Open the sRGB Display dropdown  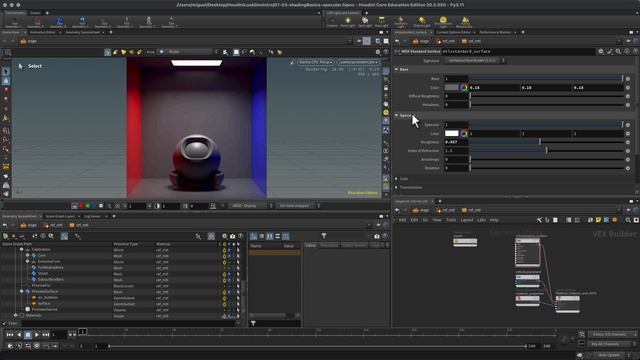pyautogui.click(x=251, y=206)
